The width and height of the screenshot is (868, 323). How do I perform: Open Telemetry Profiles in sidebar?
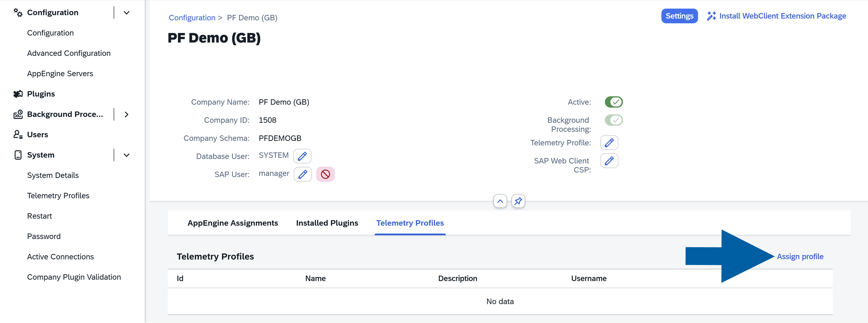pyautogui.click(x=58, y=196)
